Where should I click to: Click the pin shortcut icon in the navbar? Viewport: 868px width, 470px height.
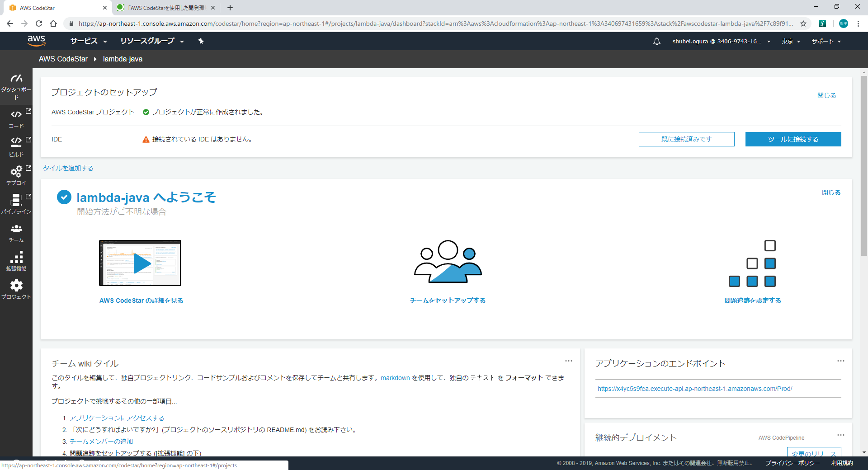click(x=201, y=41)
